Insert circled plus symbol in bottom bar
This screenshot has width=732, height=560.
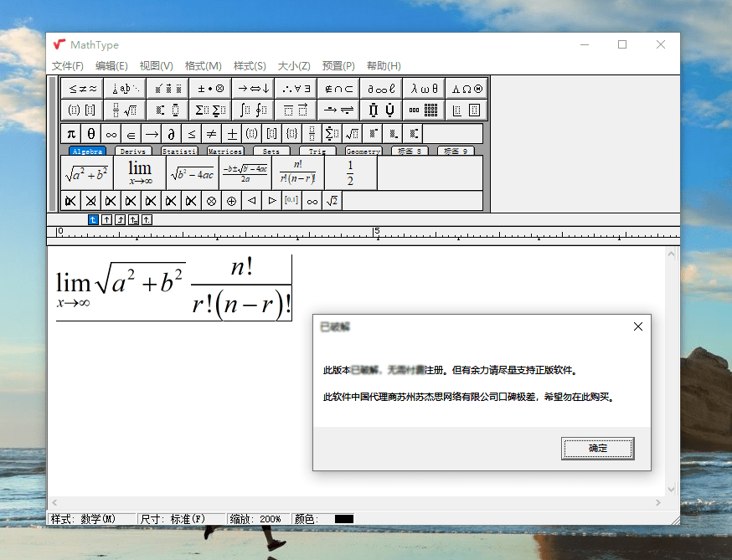coord(231,201)
